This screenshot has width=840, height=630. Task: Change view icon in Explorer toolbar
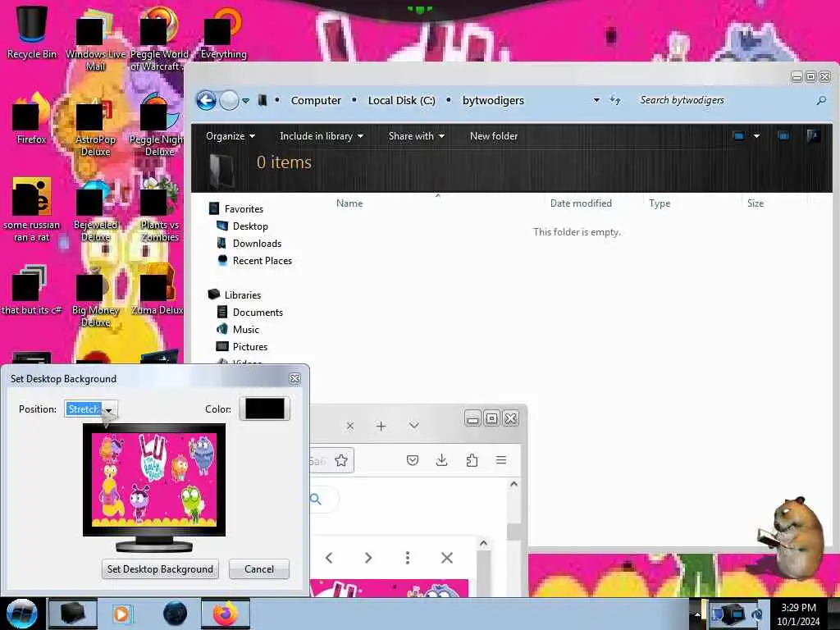(739, 136)
